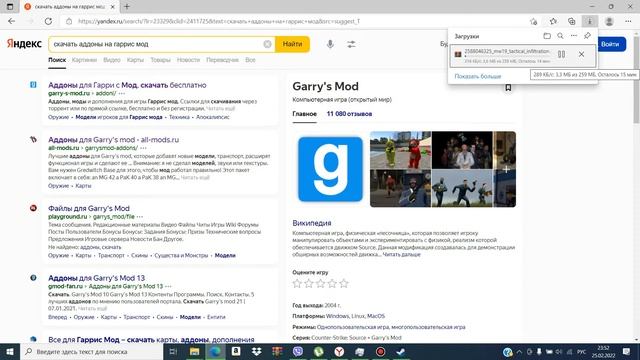Select the Поиск tab
Screen dimensions: 640x360
[x=57, y=60]
